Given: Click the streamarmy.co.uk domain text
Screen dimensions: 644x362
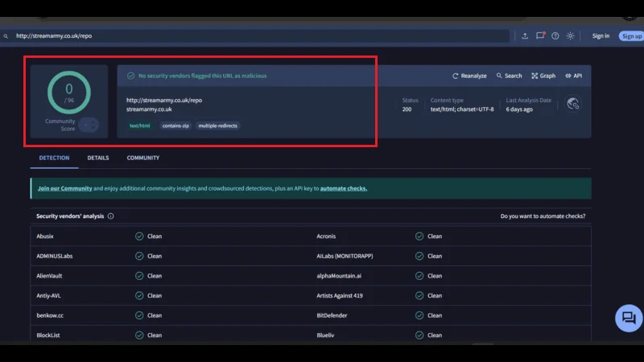Looking at the screenshot, I should click(x=149, y=109).
